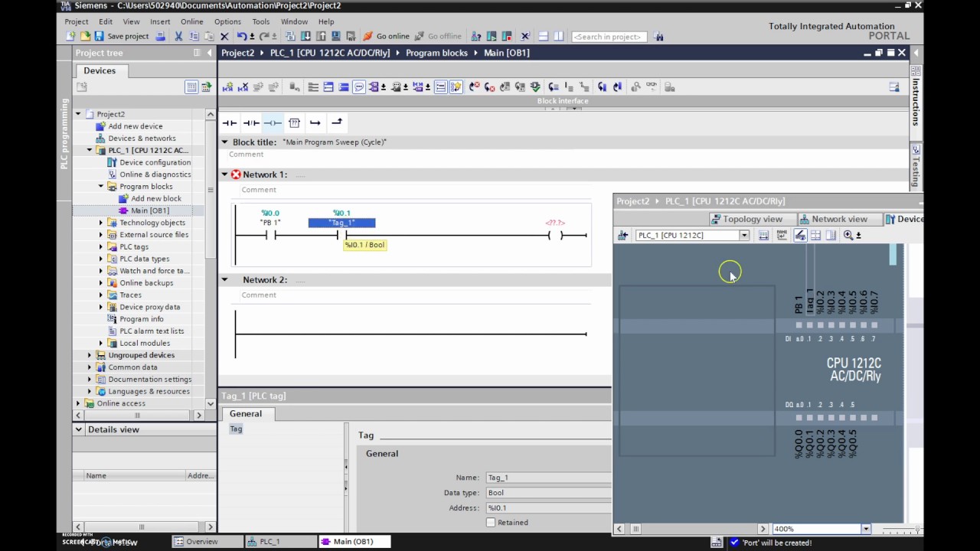This screenshot has width=980, height=551.
Task: Click the Go offline button
Action: 438,36
